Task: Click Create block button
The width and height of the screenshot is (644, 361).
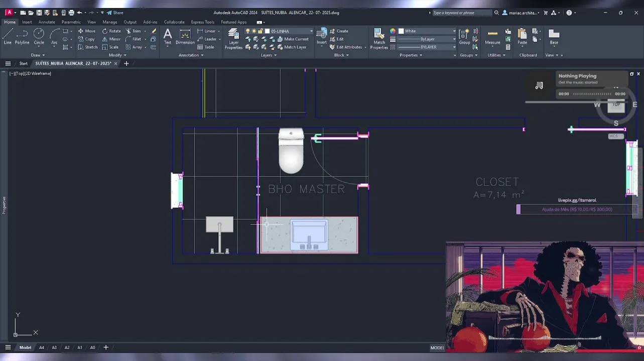Action: coord(339,31)
